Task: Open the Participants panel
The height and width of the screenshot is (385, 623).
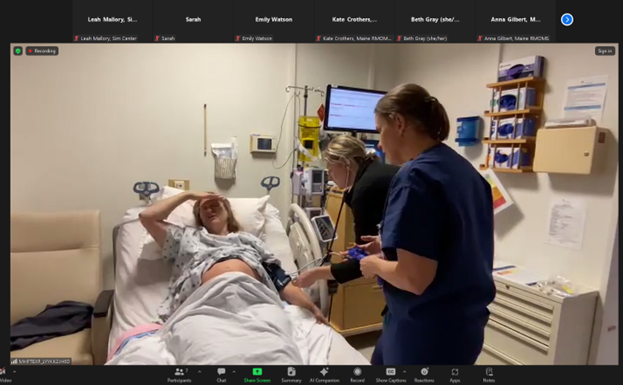Action: (x=179, y=375)
